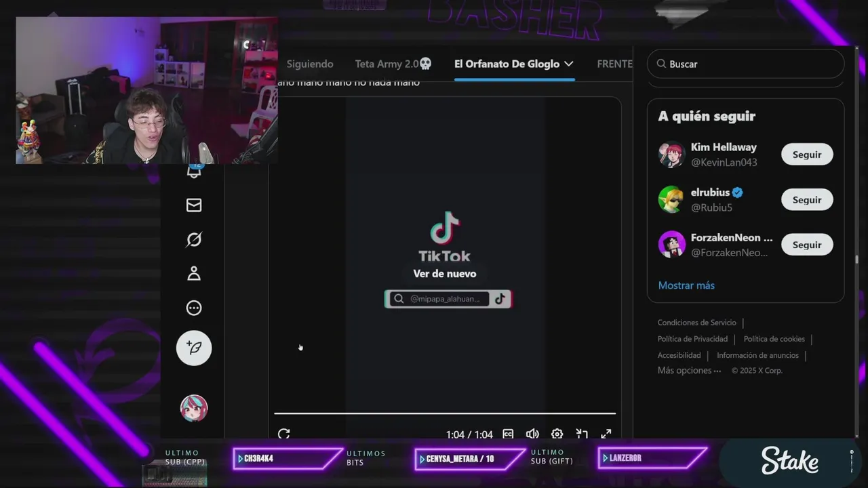Click CENYSA_METARA / 10 bits label
The height and width of the screenshot is (488, 868).
[x=460, y=459]
